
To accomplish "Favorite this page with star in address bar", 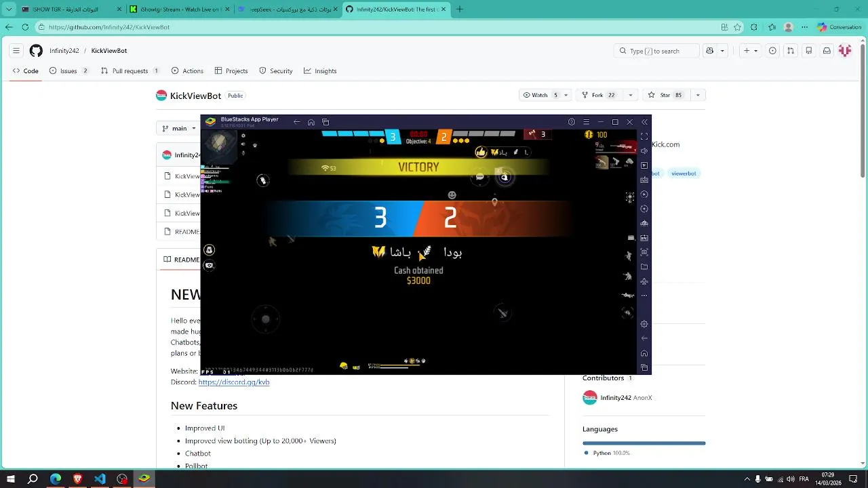I will [737, 27].
